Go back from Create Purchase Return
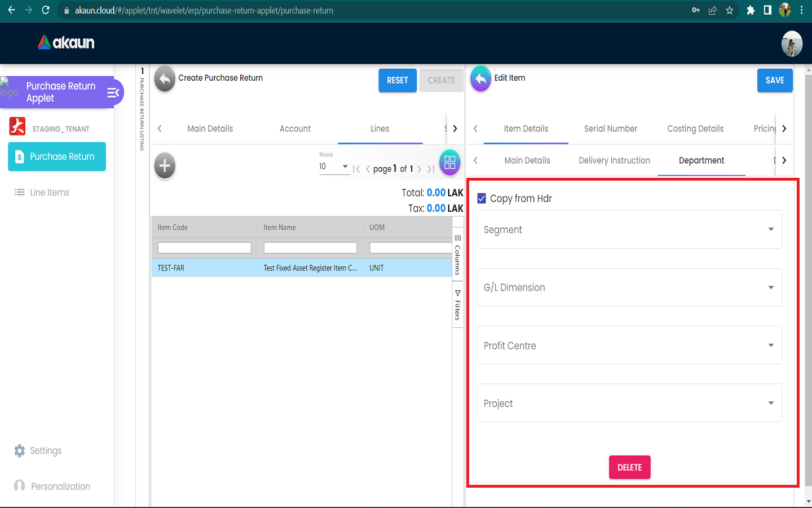Screen dimensions: 812x508 coord(165,79)
